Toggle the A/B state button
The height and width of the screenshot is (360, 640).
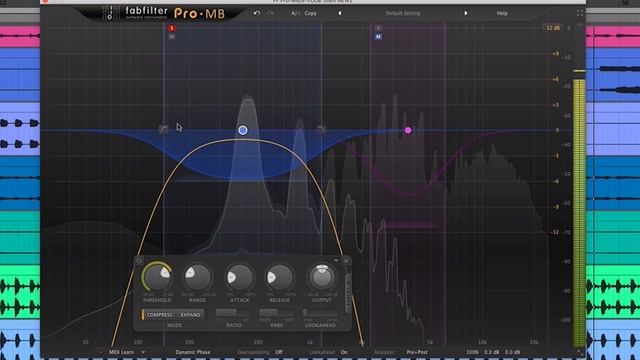click(295, 13)
